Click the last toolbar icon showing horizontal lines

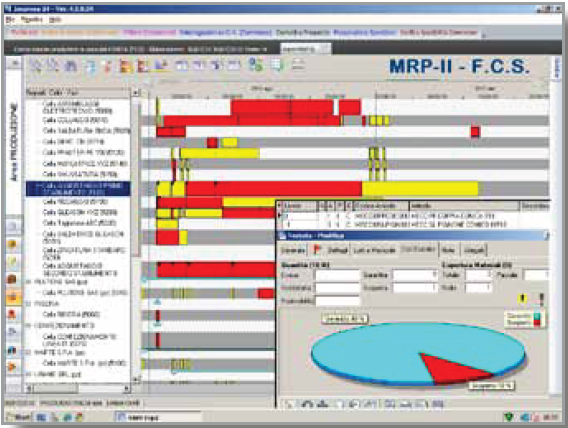pyautogui.click(x=298, y=64)
